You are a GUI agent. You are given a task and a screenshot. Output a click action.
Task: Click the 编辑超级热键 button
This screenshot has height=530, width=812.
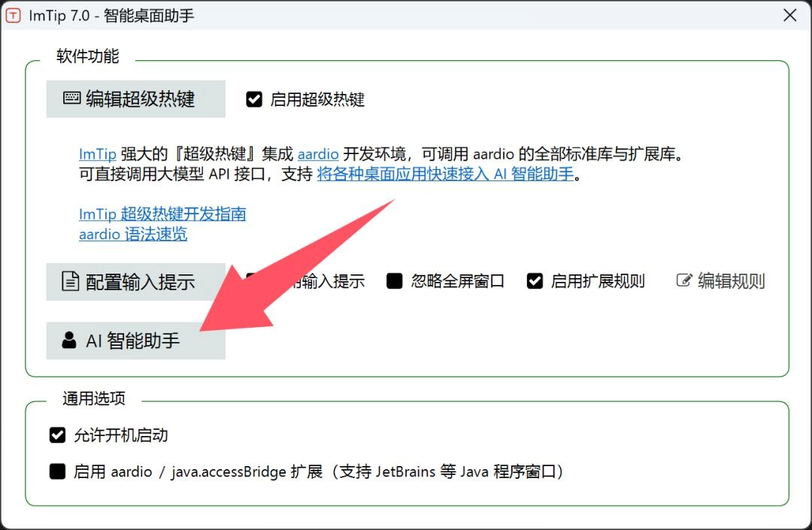click(135, 98)
